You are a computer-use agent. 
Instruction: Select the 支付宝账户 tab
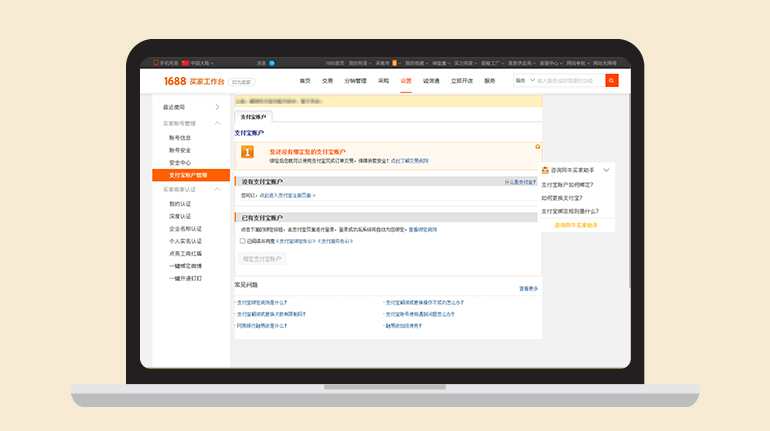click(253, 117)
